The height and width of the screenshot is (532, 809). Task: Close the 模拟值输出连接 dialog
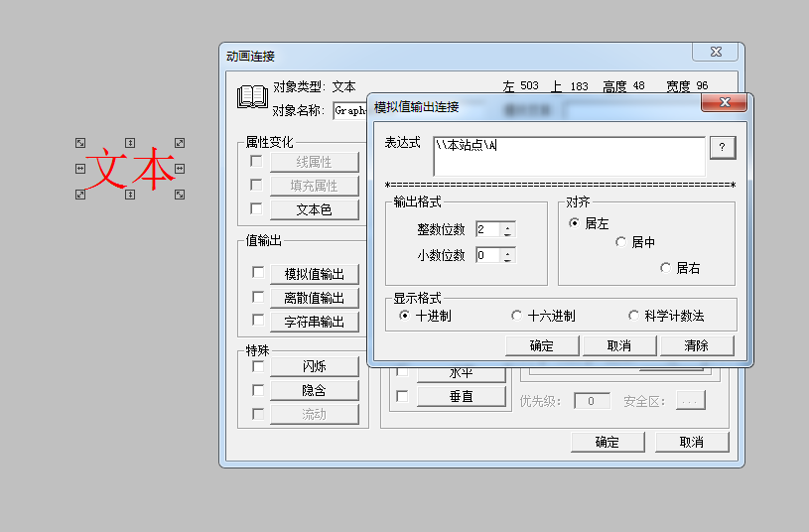coord(724,102)
